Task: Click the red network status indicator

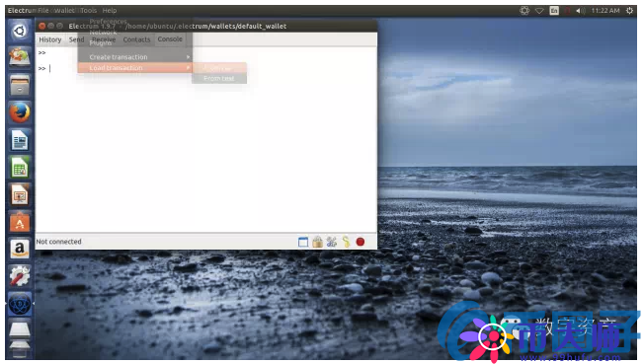Action: pos(361,242)
